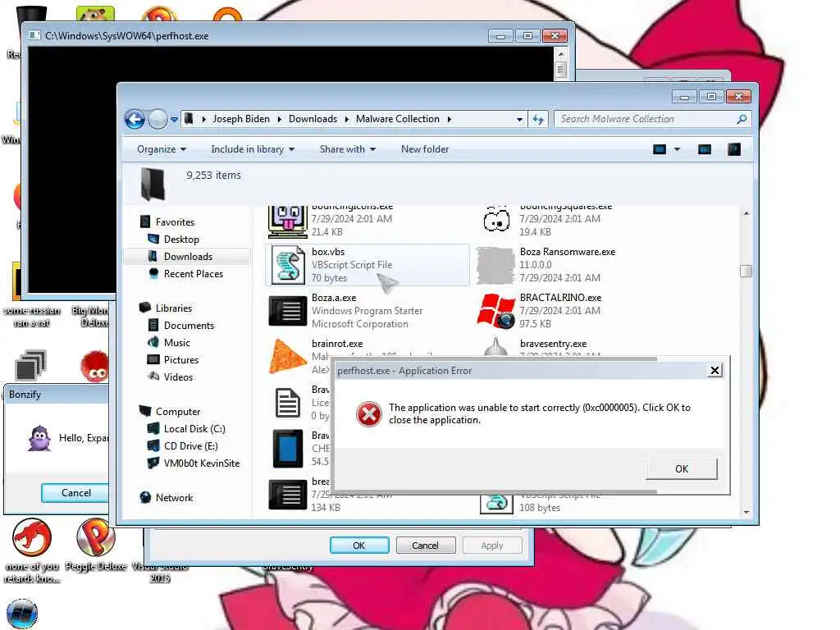Viewport: 840px width, 630px height.
Task: Click the Windows Start orb
Action: 22,614
